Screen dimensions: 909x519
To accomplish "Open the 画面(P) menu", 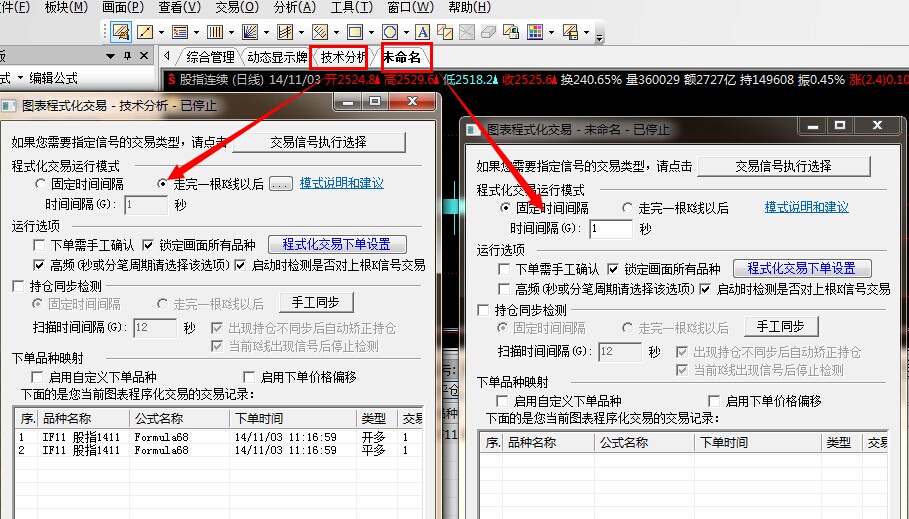I will (x=123, y=8).
